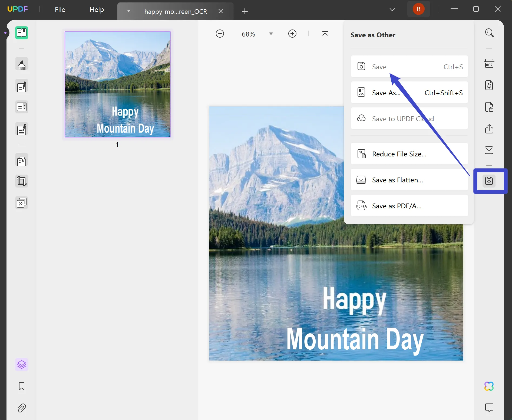Choose Save to UPDF Cloud
The image size is (512, 420).
409,119
